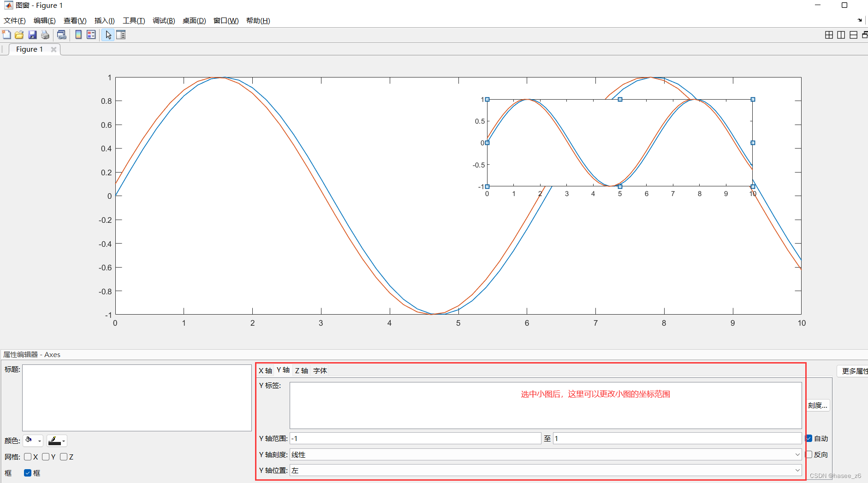The image size is (868, 483).
Task: Open the 调试(B) menu
Action: click(x=164, y=21)
